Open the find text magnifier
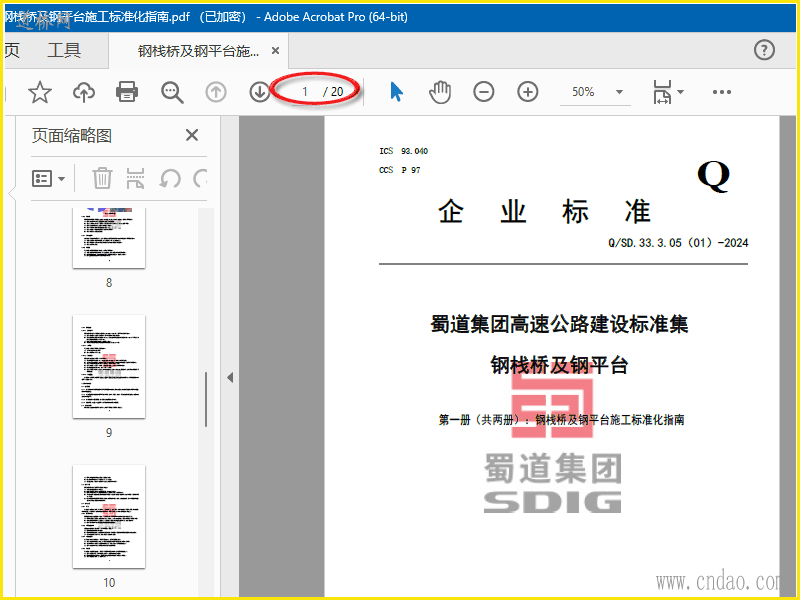This screenshot has width=800, height=600. coord(172,93)
